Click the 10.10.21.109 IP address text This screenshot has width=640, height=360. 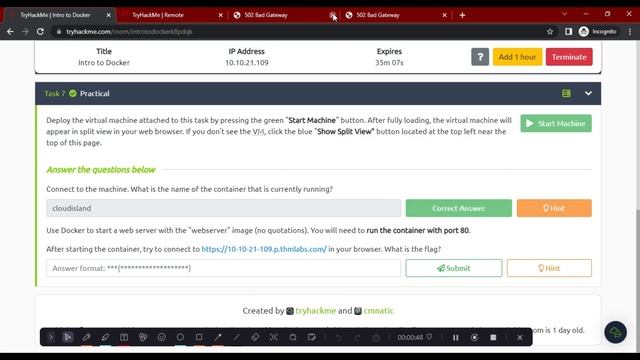pyautogui.click(x=247, y=62)
